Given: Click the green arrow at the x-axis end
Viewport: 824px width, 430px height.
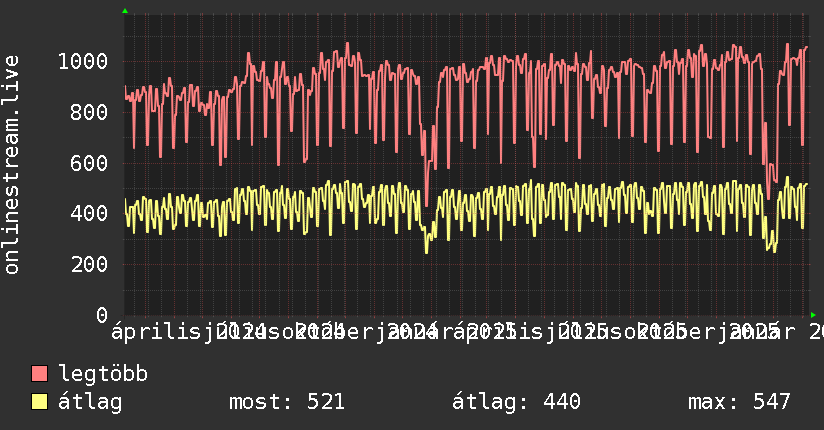Looking at the screenshot, I should point(813,315).
